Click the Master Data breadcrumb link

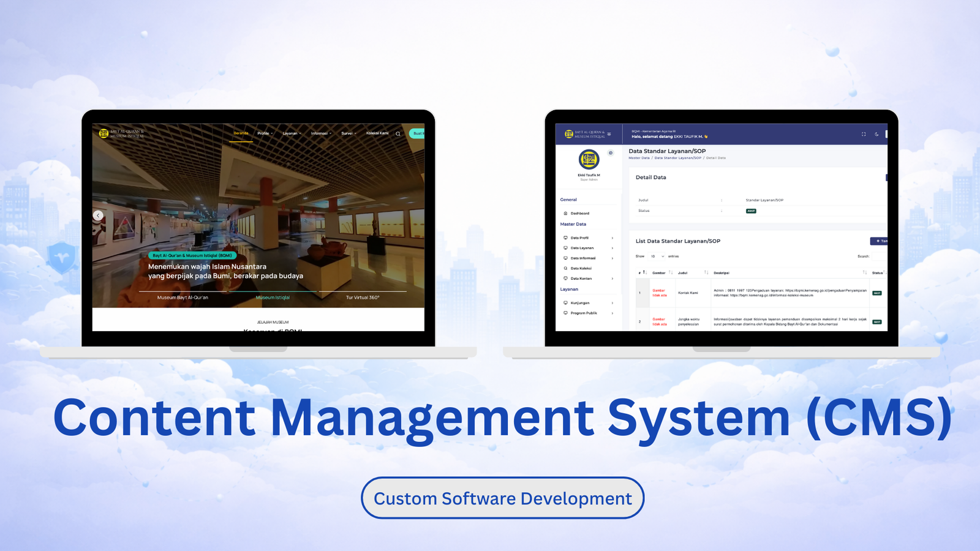[639, 158]
